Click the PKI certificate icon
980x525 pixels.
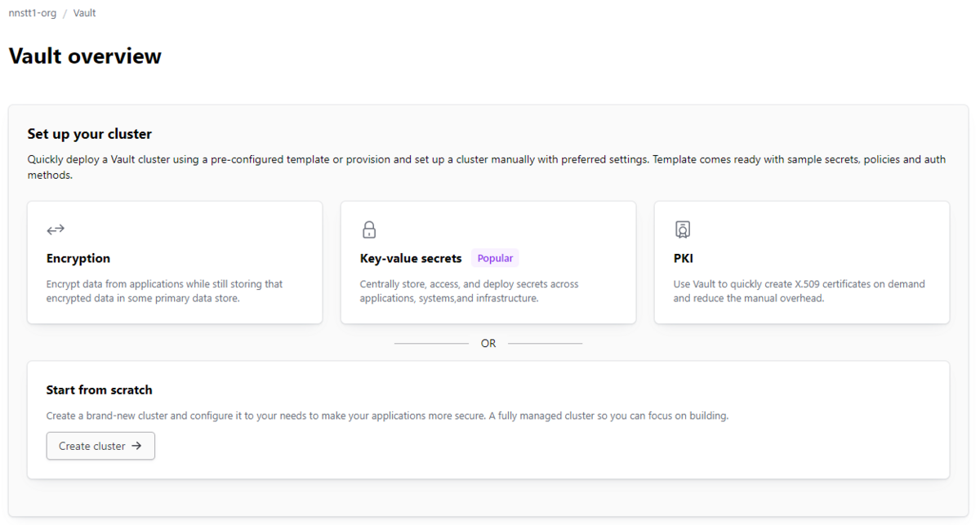pyautogui.click(x=683, y=229)
